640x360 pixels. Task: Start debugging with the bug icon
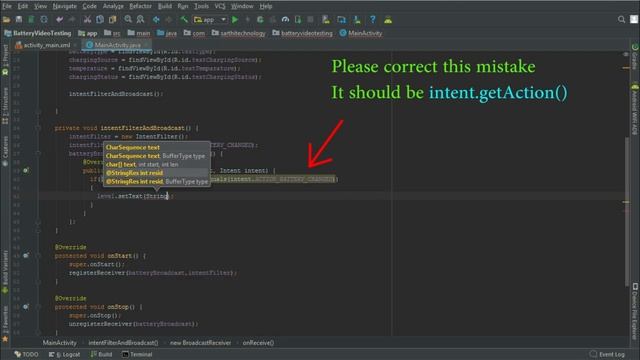coord(260,20)
